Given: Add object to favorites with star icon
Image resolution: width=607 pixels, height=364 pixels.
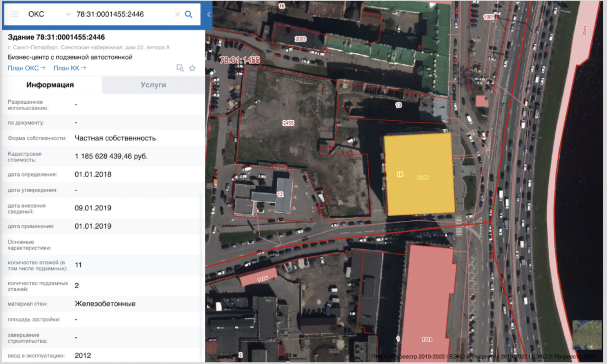Looking at the screenshot, I should (x=192, y=68).
